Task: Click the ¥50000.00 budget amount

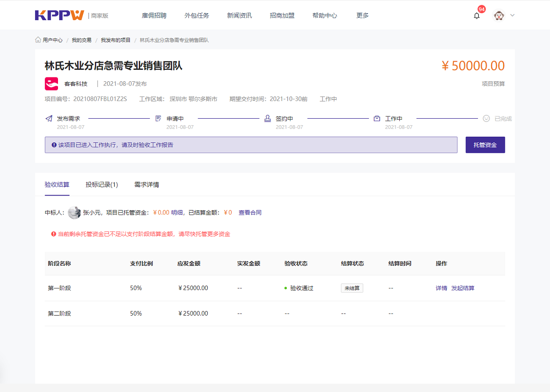Action: [x=473, y=66]
